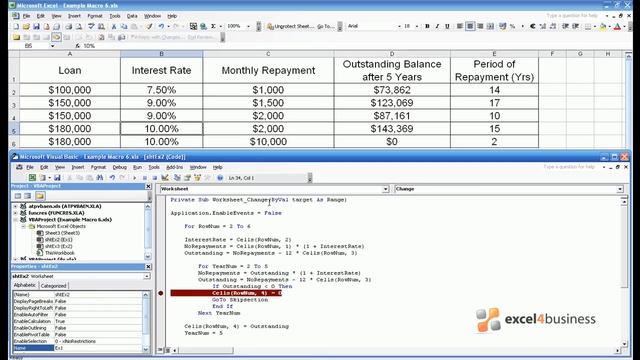Viewport: 640px width, 360px height.
Task: Click the View Microsoft Excel icon in VBA toolbar
Action: coord(32,178)
